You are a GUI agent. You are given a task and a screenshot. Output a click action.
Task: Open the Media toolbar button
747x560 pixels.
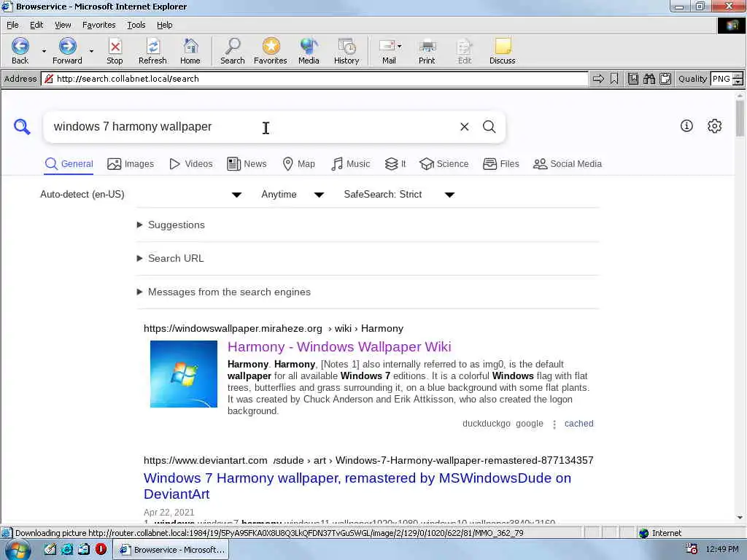(x=309, y=51)
